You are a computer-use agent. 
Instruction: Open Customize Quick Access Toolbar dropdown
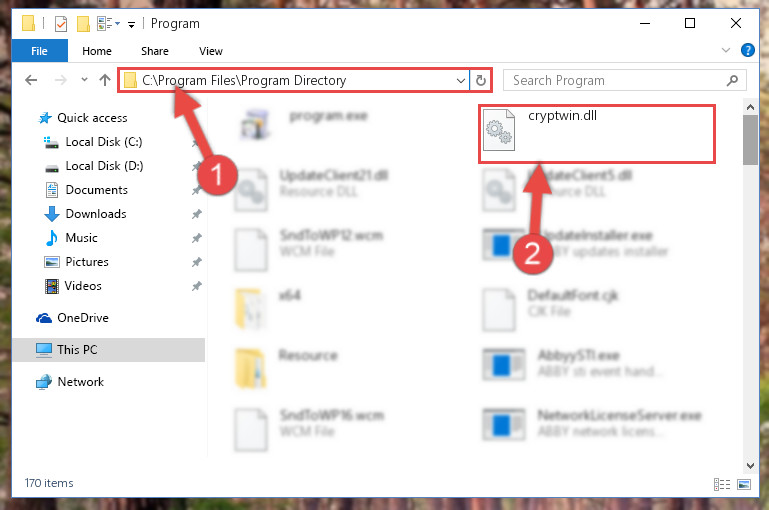click(131, 25)
